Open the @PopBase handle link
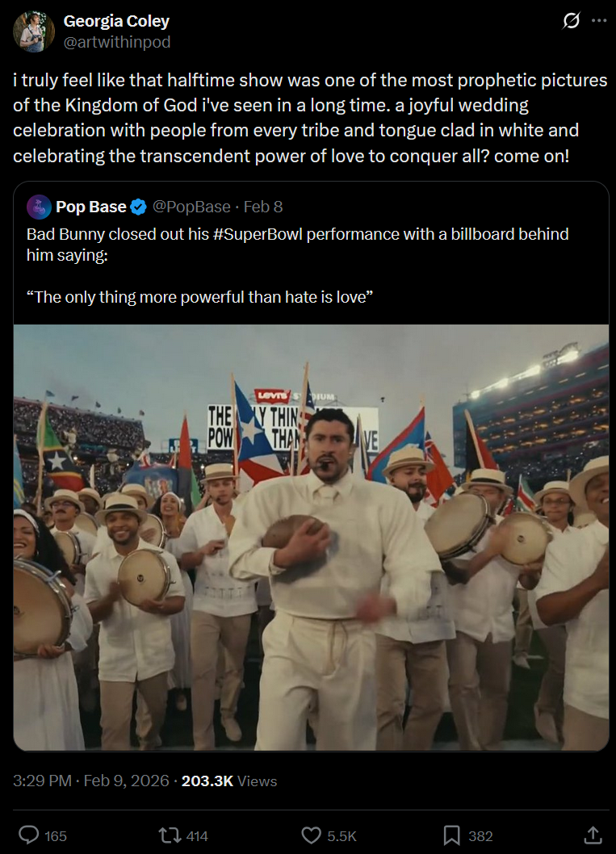Screen dimensions: 616x854 tap(191, 207)
